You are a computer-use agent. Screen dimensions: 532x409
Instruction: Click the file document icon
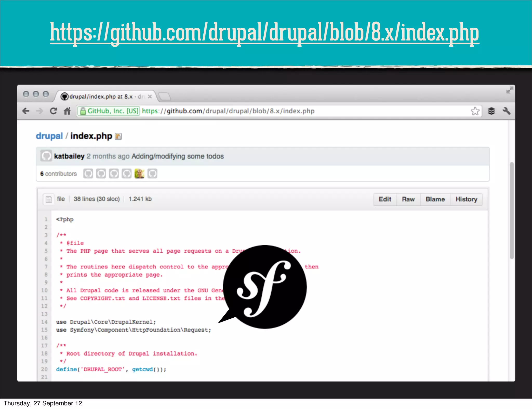point(49,199)
